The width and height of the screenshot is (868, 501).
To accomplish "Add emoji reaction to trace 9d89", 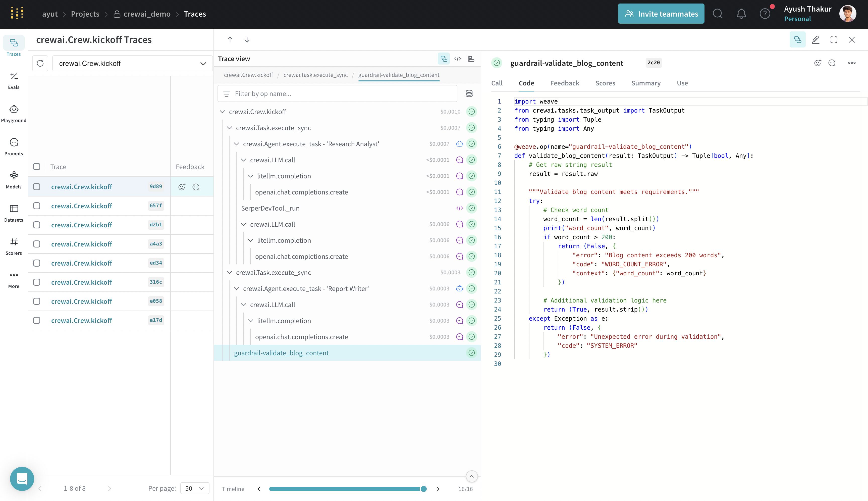I will pyautogui.click(x=182, y=187).
